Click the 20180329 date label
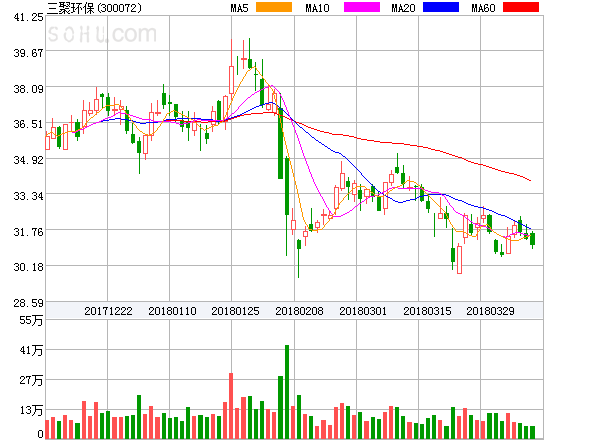 490,311
